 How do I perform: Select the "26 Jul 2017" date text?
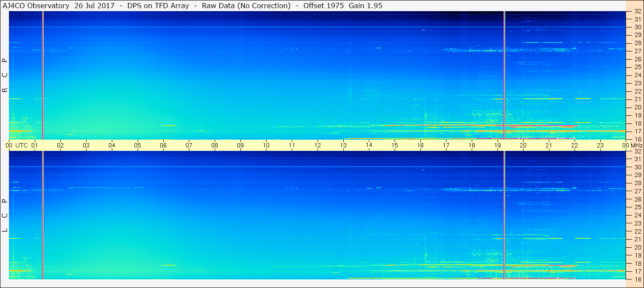pyautogui.click(x=95, y=6)
